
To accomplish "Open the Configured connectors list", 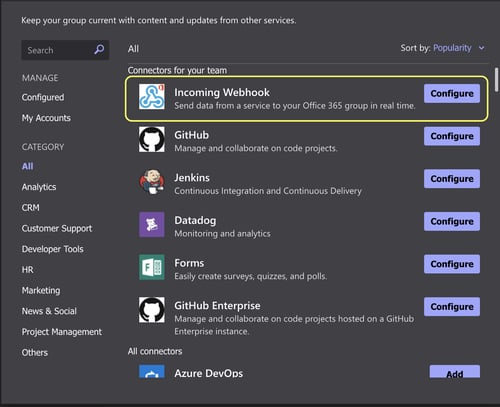I will pyautogui.click(x=43, y=97).
